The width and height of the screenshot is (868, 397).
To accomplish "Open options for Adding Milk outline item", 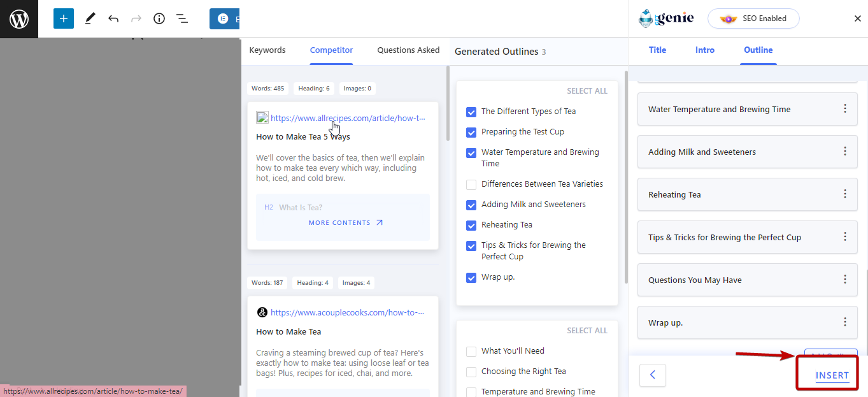I will pyautogui.click(x=845, y=152).
